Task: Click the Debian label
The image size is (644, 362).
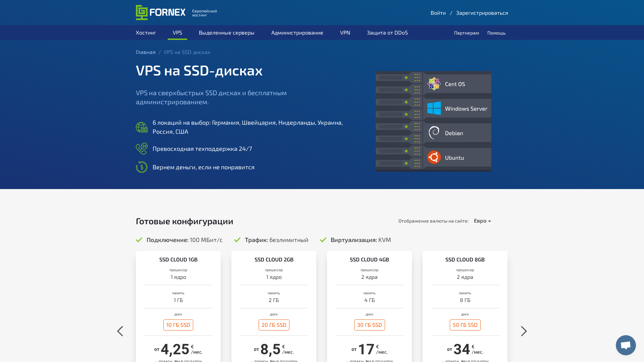Action: pos(454,133)
